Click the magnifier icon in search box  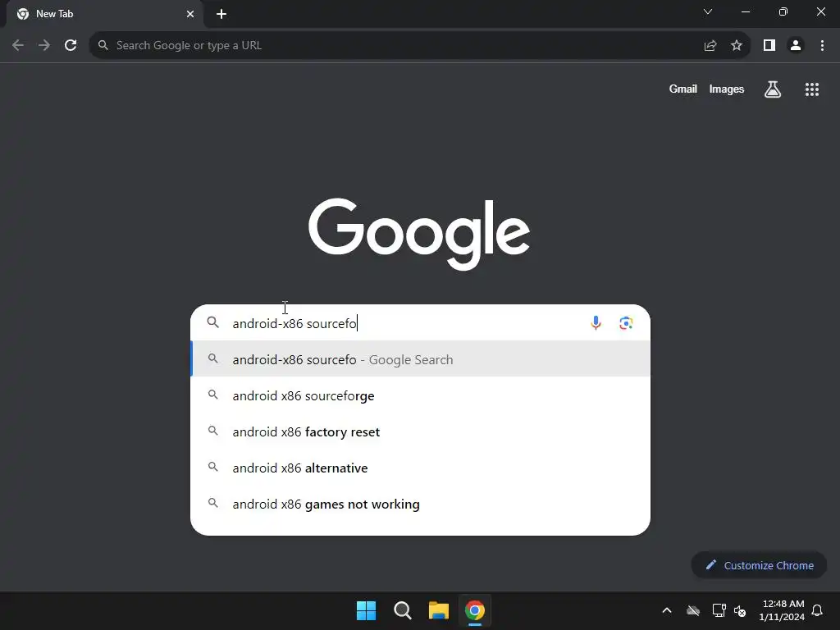coord(213,322)
